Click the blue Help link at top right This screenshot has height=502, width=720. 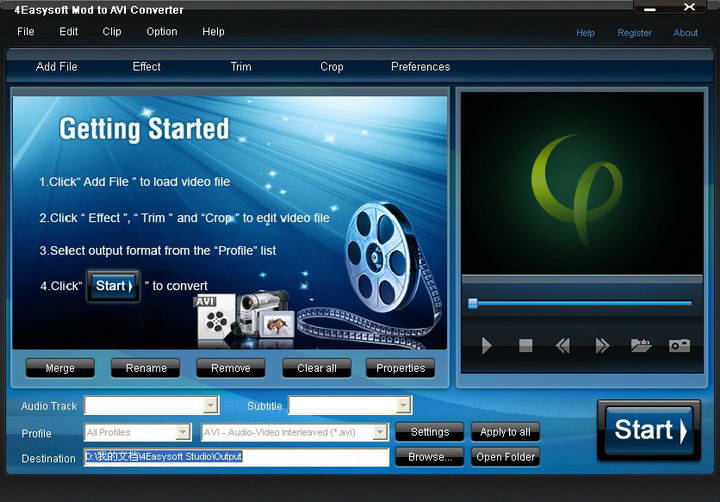pyautogui.click(x=585, y=33)
